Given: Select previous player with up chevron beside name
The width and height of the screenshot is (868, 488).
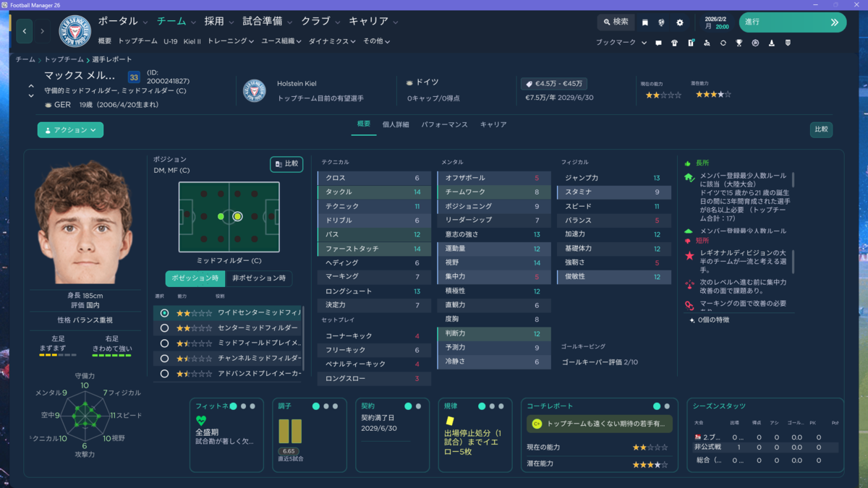Looking at the screenshot, I should coord(30,87).
